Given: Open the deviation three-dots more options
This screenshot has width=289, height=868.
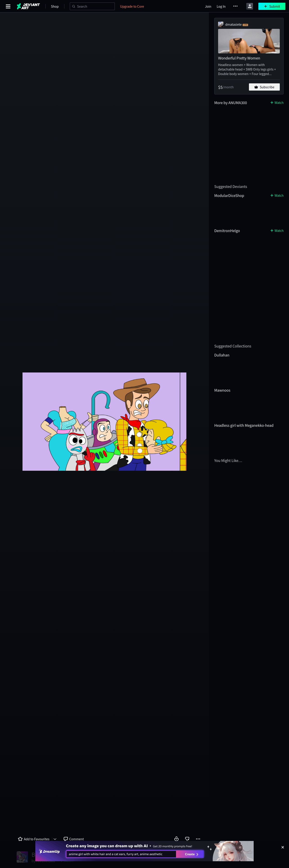Looking at the screenshot, I should click(x=198, y=839).
